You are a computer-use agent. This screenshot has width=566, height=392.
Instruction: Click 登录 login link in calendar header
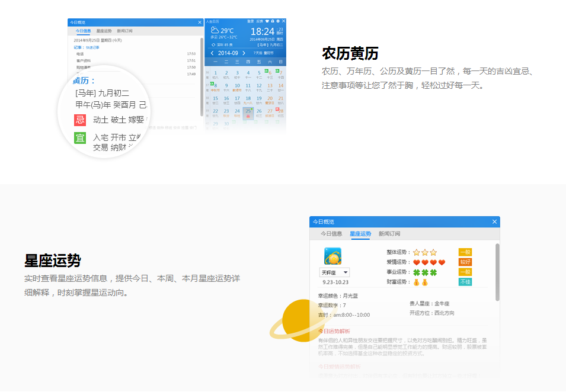[251, 21]
